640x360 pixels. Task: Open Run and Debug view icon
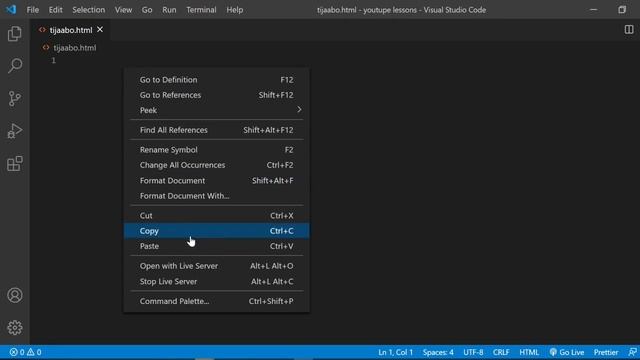pyautogui.click(x=15, y=131)
